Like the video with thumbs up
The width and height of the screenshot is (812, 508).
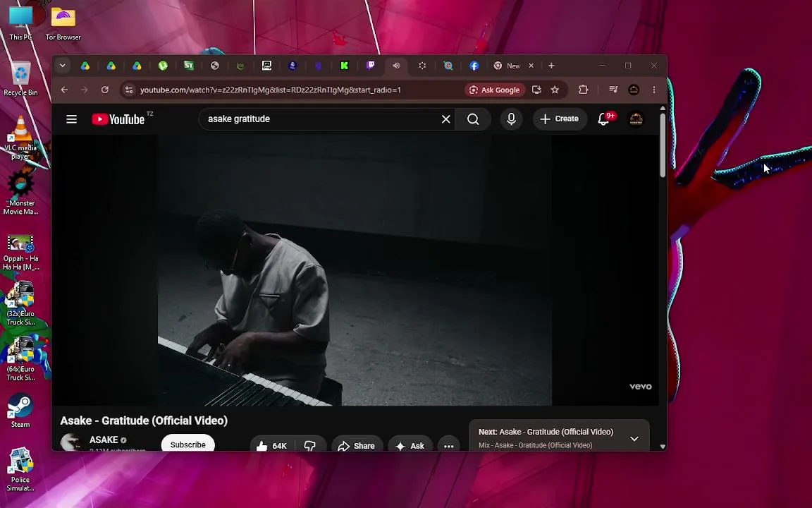[272, 446]
